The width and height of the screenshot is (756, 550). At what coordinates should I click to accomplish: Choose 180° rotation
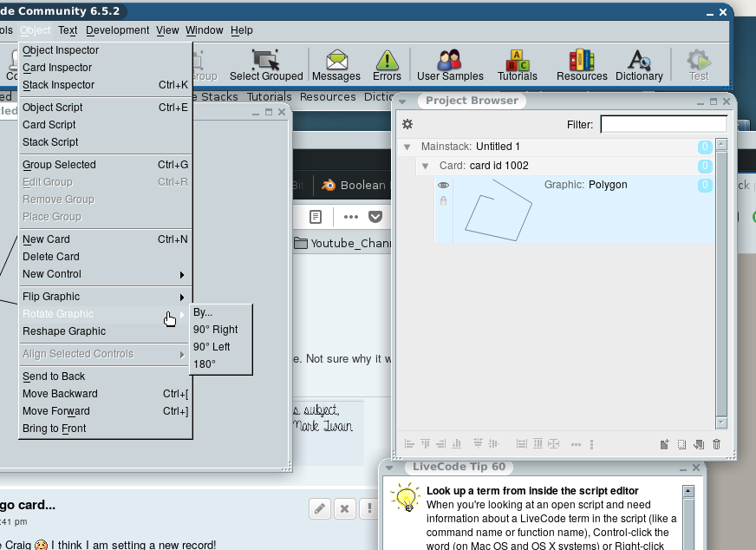221,364
